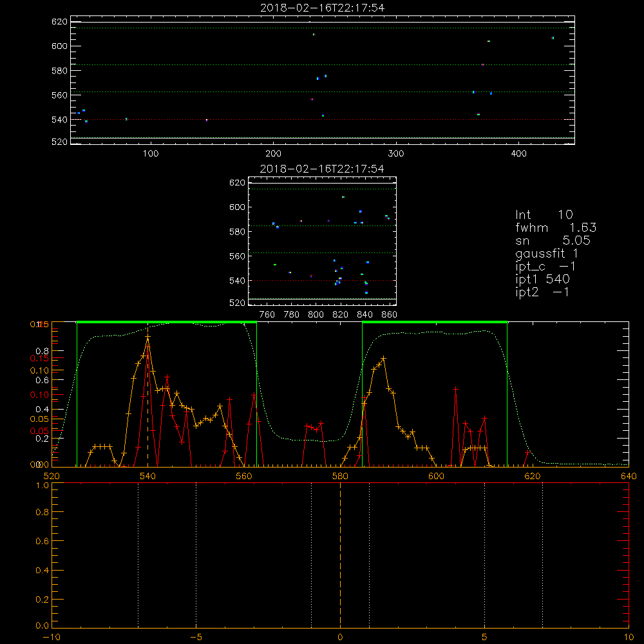The width and height of the screenshot is (644, 644).
Task: Click x-axis label -5 on bottom plot
Action: click(196, 638)
